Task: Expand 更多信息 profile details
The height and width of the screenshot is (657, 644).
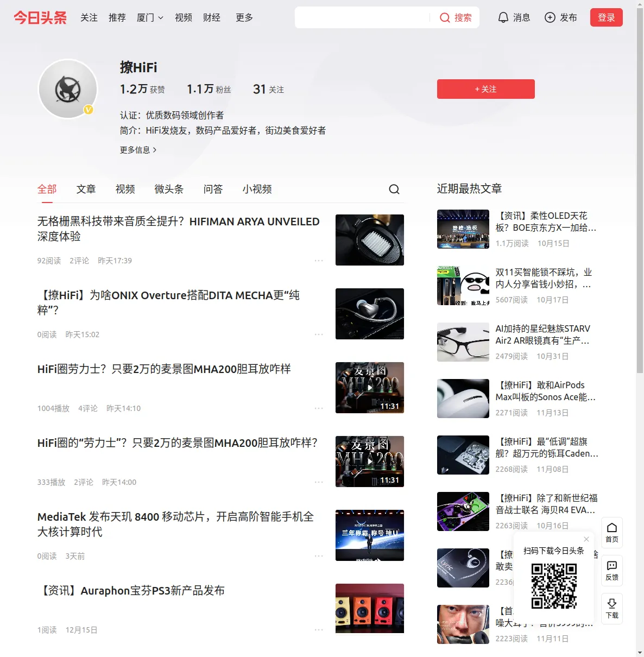Action: tap(138, 150)
